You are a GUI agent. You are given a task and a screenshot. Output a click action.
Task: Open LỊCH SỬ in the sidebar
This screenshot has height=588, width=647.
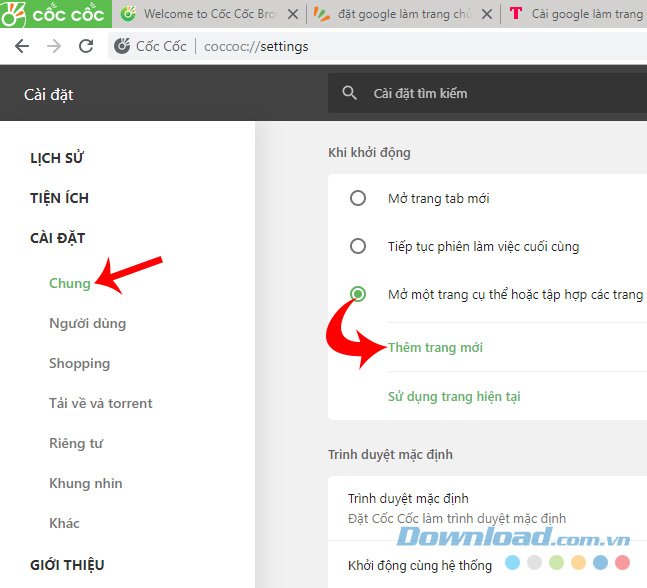pyautogui.click(x=57, y=158)
